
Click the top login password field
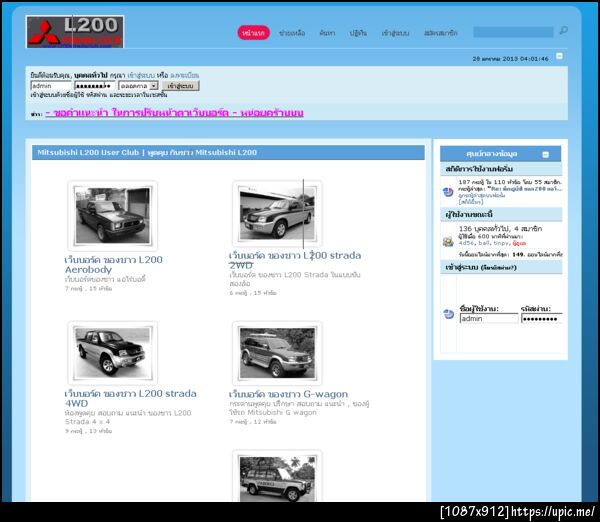point(95,86)
